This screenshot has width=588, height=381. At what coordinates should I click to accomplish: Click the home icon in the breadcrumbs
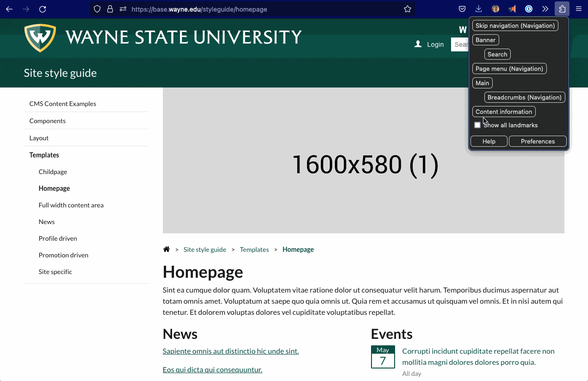[166, 249]
